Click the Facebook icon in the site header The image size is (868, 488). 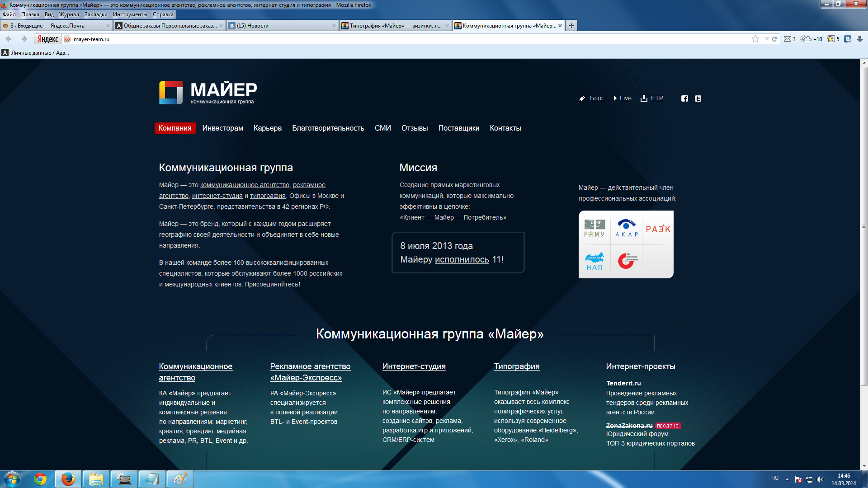[684, 99]
